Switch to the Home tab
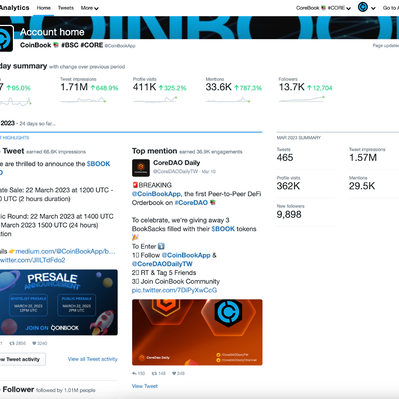This screenshot has width=399, height=399. (44, 8)
